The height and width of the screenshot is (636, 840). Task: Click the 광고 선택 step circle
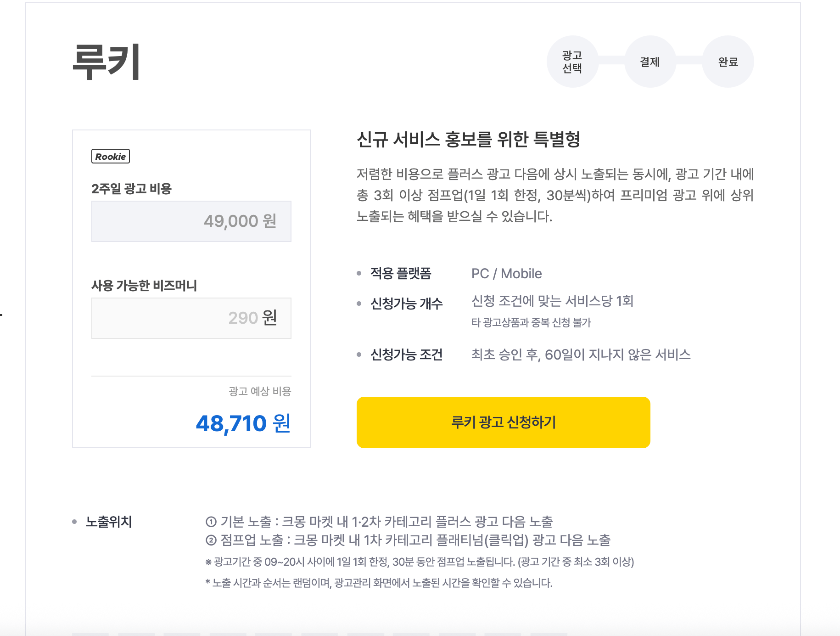click(572, 62)
